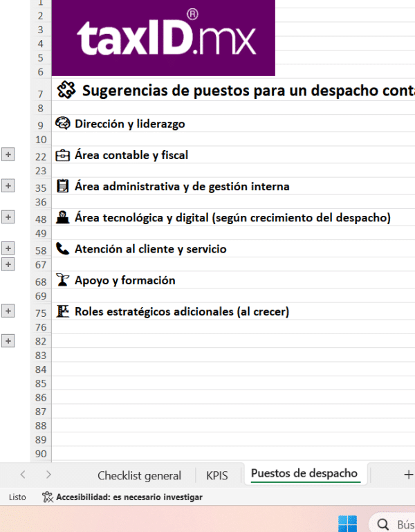The image size is (415, 532).
Task: Expand the outline group at row 48
Action: 8,217
